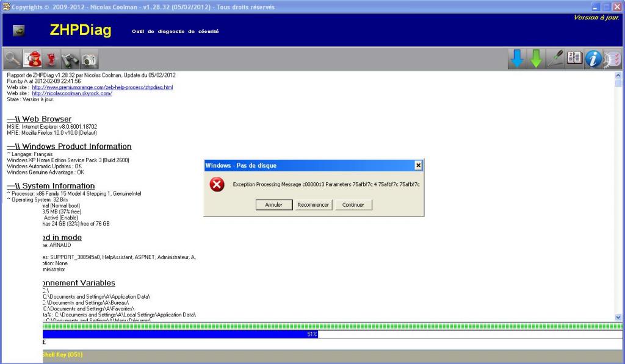The height and width of the screenshot is (364, 625).
Task: Click the 'Operating System: 32 Bits' line
Action: (37, 199)
